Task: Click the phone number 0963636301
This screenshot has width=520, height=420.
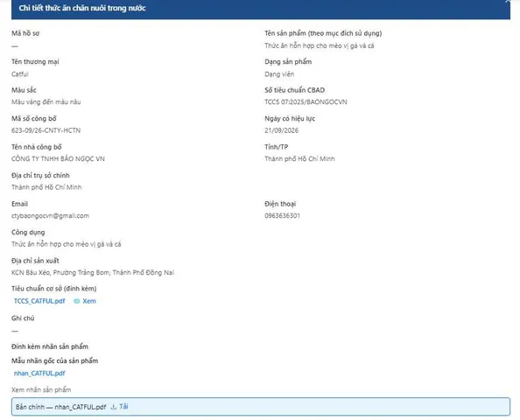Action: tap(282, 216)
